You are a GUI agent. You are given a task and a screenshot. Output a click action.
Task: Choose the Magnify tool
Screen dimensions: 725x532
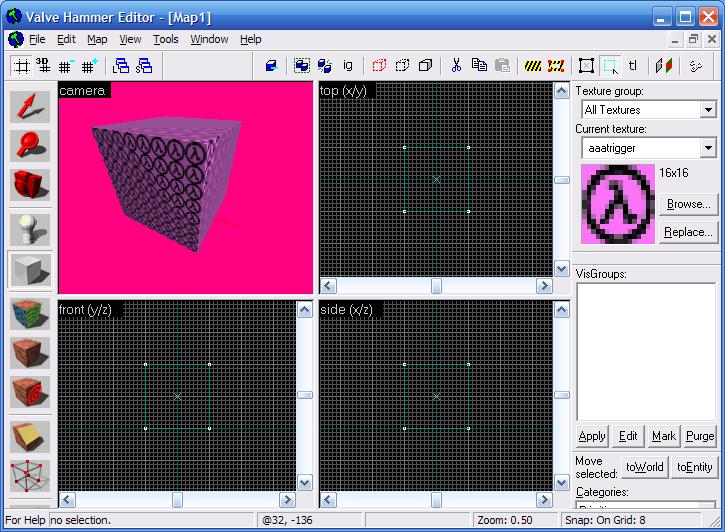(x=30, y=146)
